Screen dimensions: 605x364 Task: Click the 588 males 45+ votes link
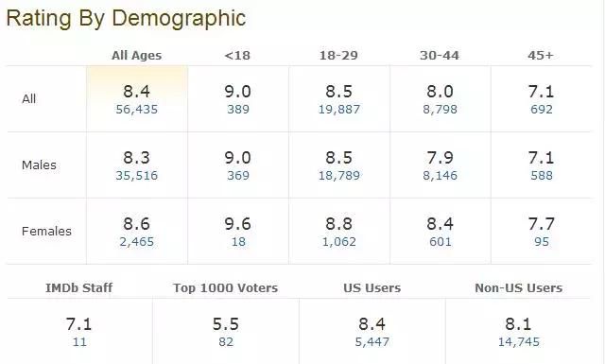click(x=542, y=176)
